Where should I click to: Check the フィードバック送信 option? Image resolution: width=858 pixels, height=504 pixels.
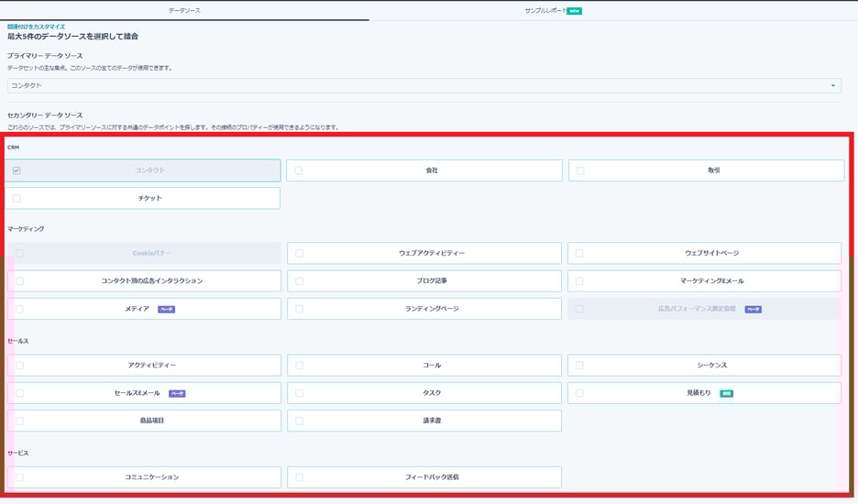[x=300, y=477]
